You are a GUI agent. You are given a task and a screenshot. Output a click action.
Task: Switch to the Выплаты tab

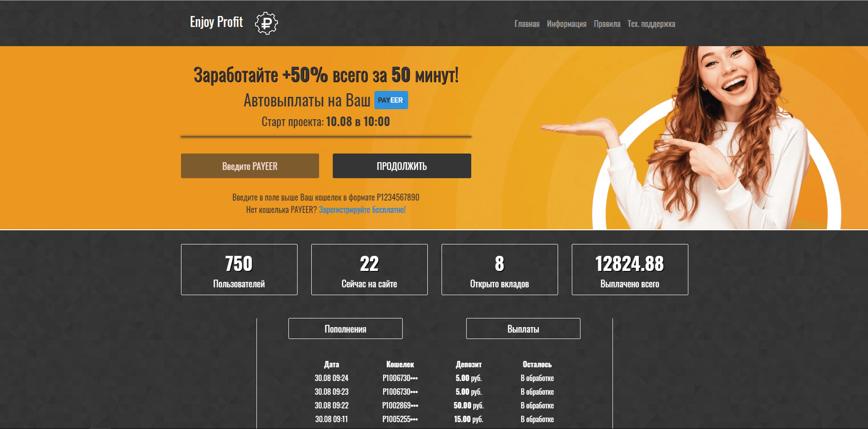[523, 328]
